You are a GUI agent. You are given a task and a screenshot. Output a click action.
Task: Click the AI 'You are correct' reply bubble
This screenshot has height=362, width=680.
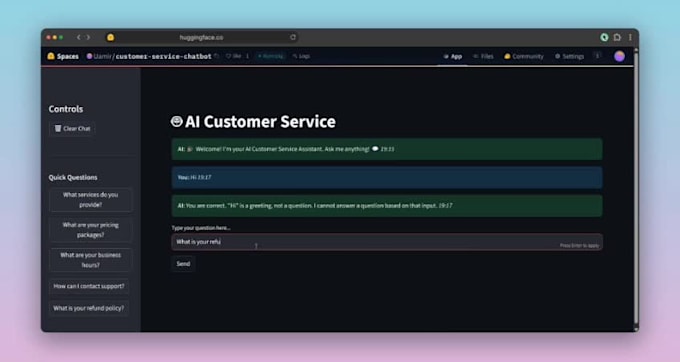click(386, 205)
